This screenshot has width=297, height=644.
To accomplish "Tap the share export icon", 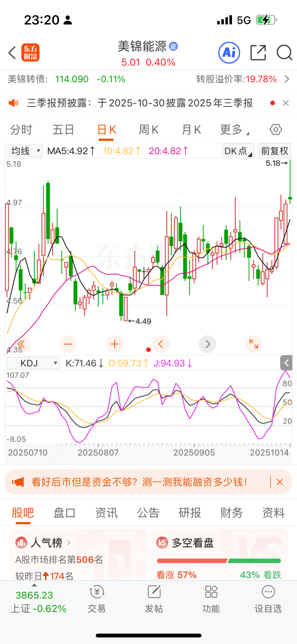I will (x=258, y=52).
